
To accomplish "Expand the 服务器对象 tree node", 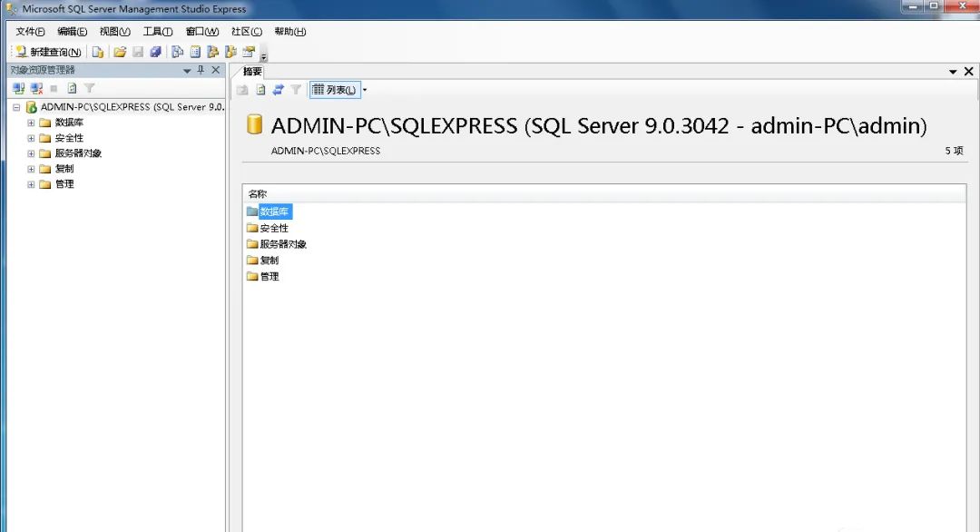I will coord(31,153).
